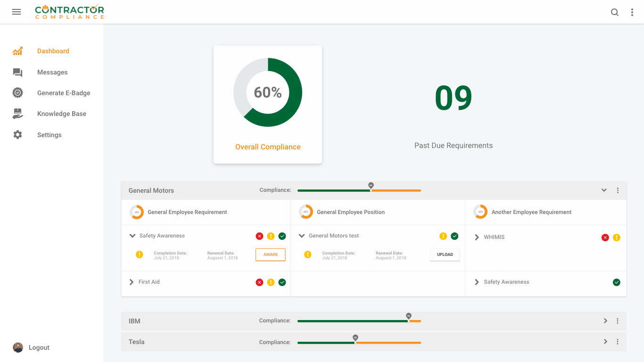Expand the First Aid requirement
644x362 pixels.
tap(132, 282)
